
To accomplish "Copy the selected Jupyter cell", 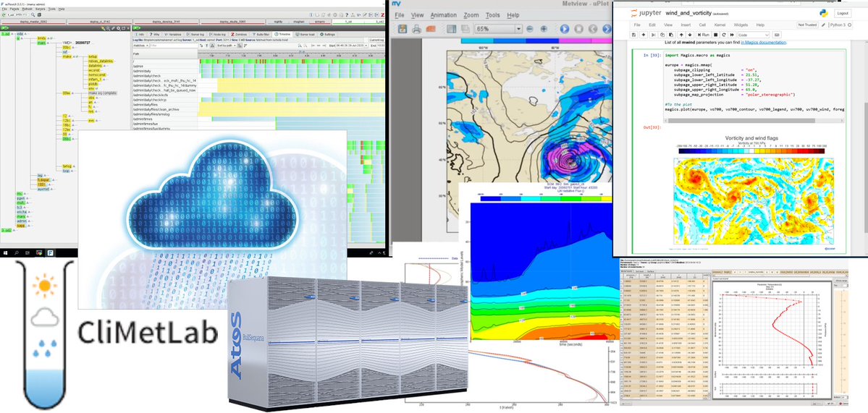I will 662,35.
